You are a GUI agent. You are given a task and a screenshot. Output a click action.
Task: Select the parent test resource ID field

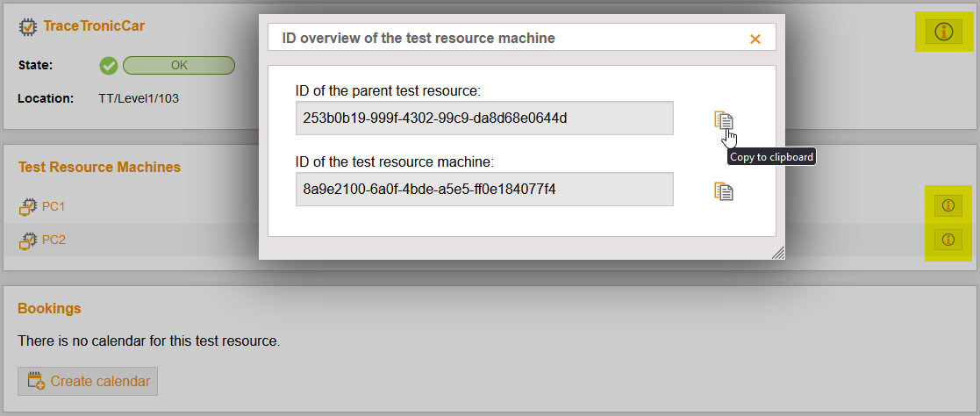[484, 118]
